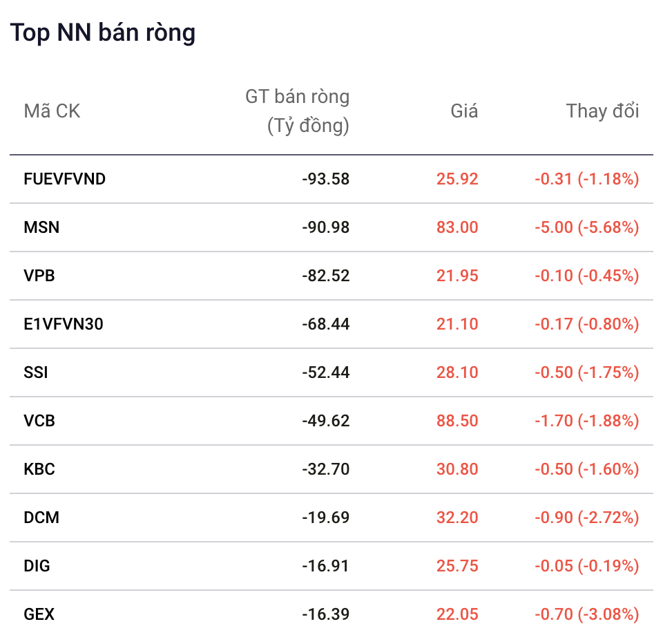The width and height of the screenshot is (663, 644).
Task: Select VCB change -1.70 (-1.88%)
Action: [587, 421]
